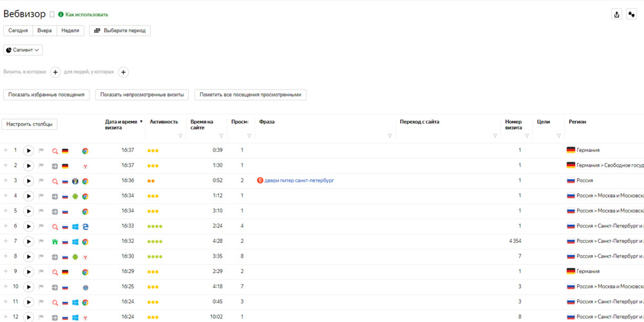Screen dimensions: 644x322
Task: Play visit recording in row 3
Action: click(x=28, y=181)
